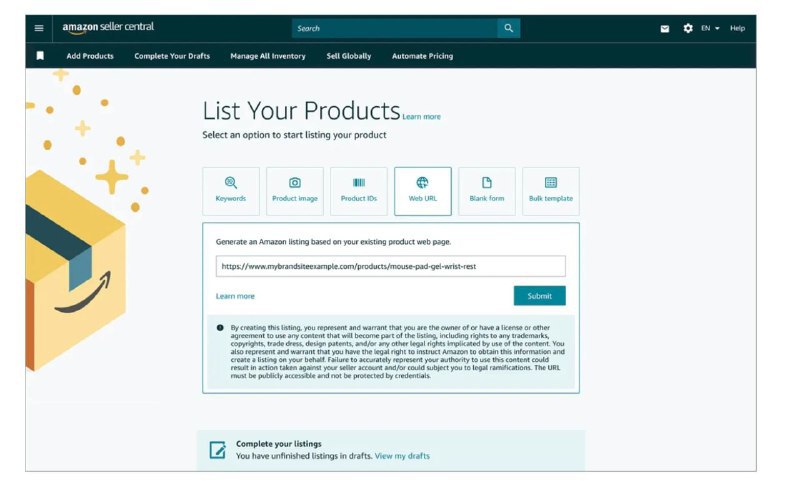The image size is (800, 500).
Task: Select the Bulk template listing option
Action: pos(551,191)
